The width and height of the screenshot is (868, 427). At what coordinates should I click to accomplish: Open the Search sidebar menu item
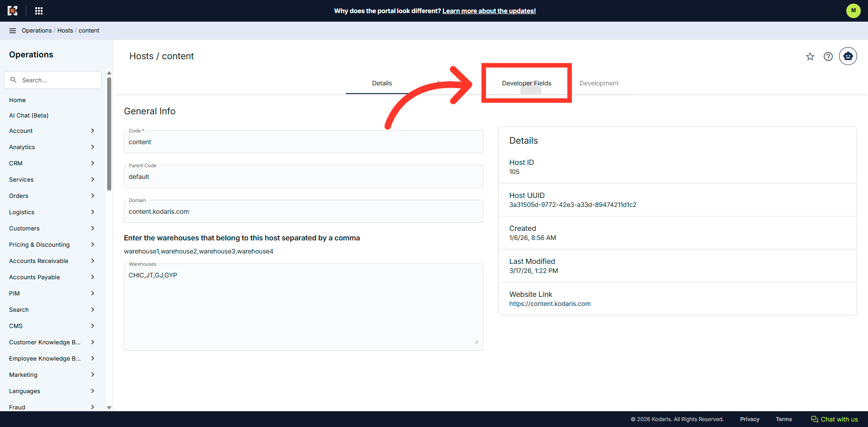point(19,310)
